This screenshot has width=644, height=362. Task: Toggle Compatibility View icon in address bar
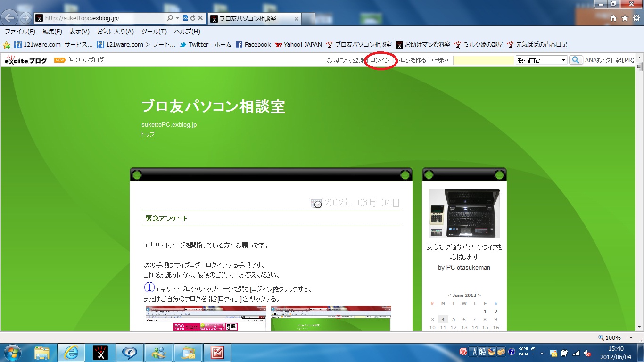[185, 18]
